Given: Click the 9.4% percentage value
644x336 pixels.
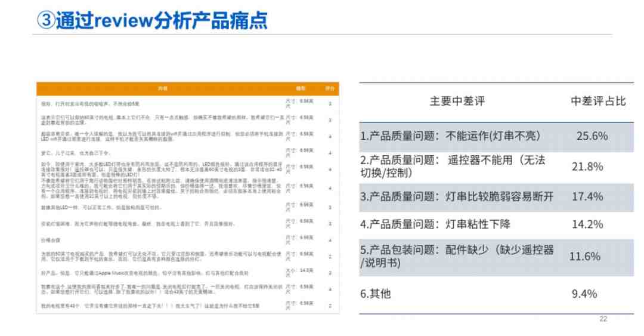Looking at the screenshot, I should click(x=584, y=294).
